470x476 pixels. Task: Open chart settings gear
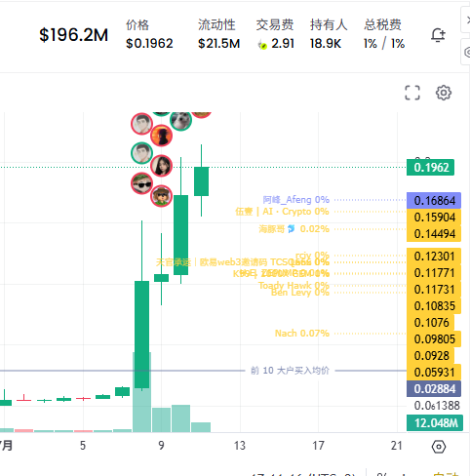pos(444,93)
